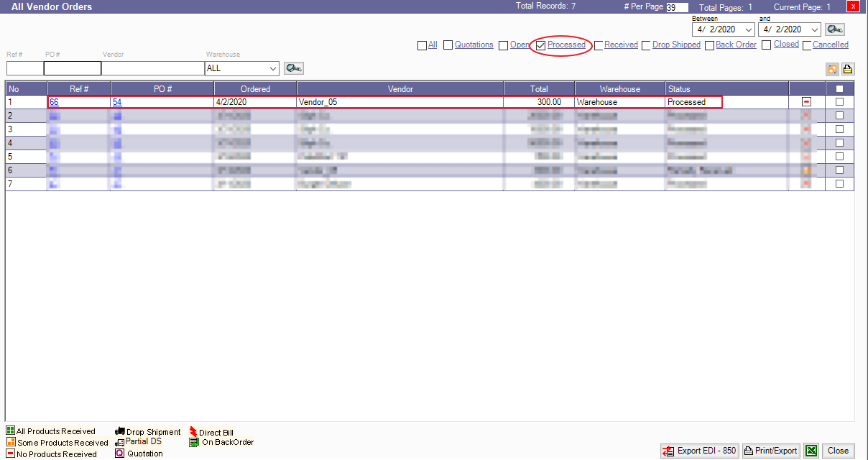Image resolution: width=868 pixels, height=460 pixels.
Task: Click the search icon next to Warehouse filter
Action: tap(293, 68)
